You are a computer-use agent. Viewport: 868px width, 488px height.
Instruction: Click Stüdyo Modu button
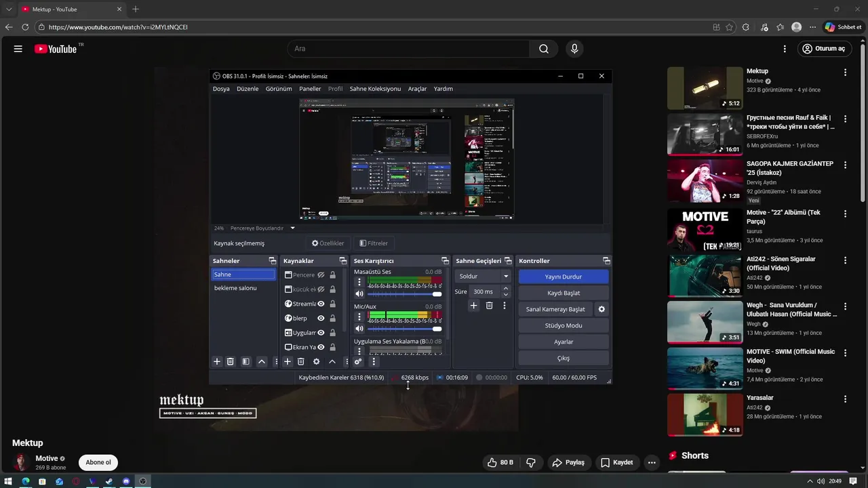coord(564,325)
